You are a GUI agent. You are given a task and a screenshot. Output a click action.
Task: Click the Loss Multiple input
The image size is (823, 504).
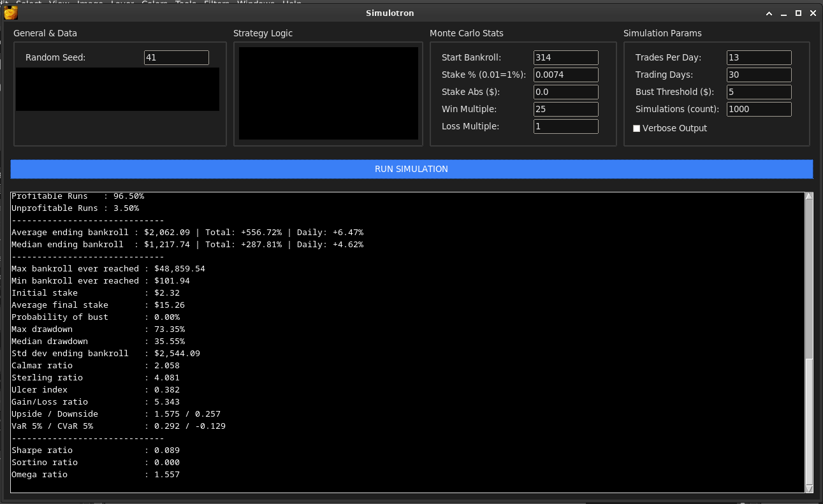point(565,126)
